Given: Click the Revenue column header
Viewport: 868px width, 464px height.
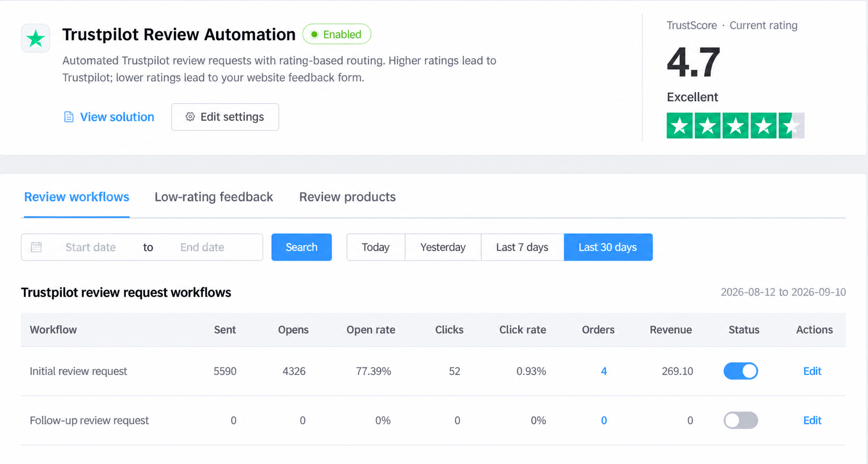Looking at the screenshot, I should click(x=671, y=329).
